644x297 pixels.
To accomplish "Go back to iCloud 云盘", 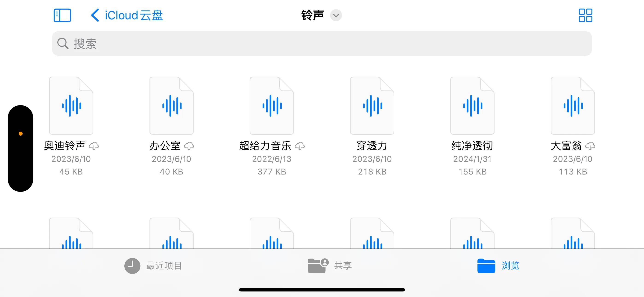I will [127, 15].
